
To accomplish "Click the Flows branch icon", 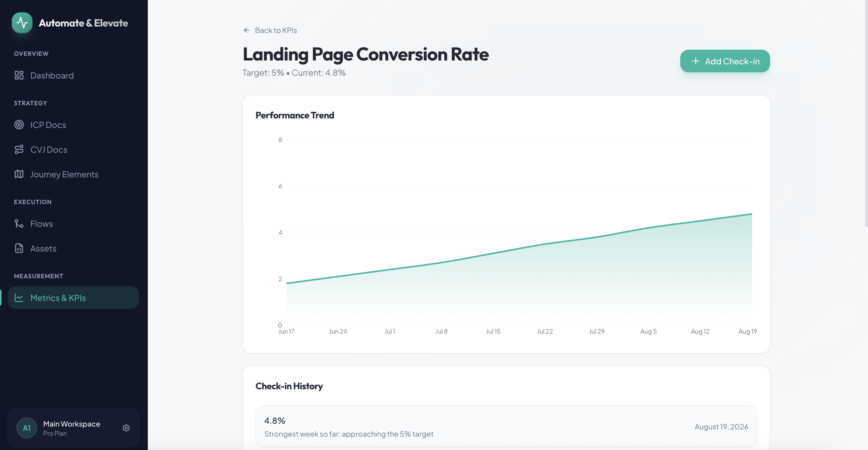I will click(19, 223).
